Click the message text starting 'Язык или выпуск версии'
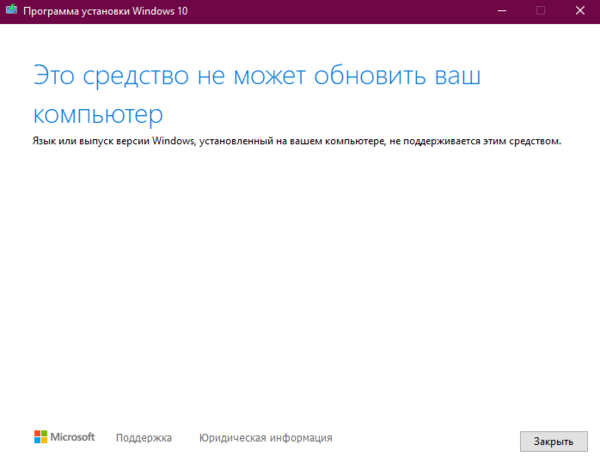The height and width of the screenshot is (463, 600). 297,141
